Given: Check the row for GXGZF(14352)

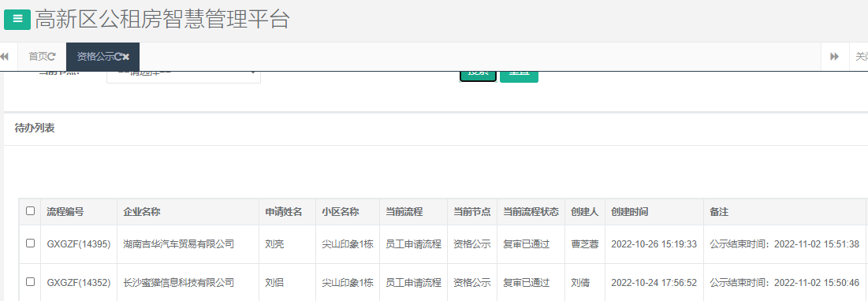Looking at the screenshot, I should 31,281.
